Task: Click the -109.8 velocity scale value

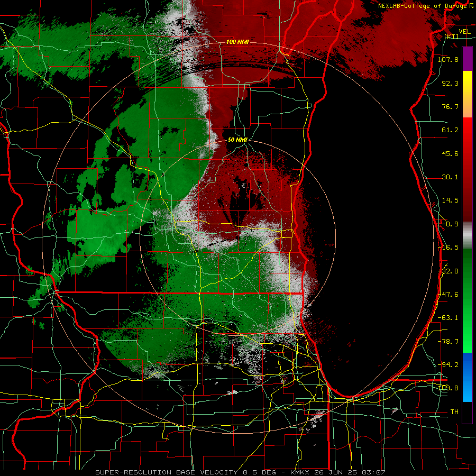Action: [448, 388]
